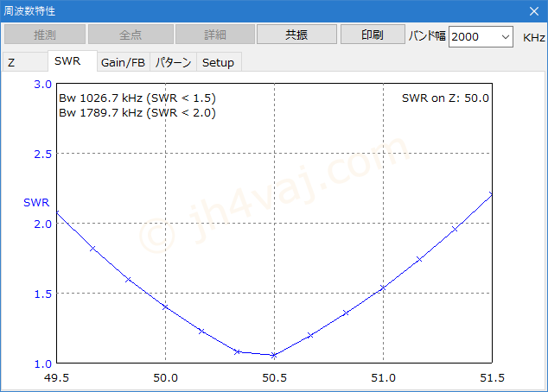Click the 'Bw 1026.7 kHz (SWR < 1.5)' text
The width and height of the screenshot is (548, 392).
(x=137, y=98)
